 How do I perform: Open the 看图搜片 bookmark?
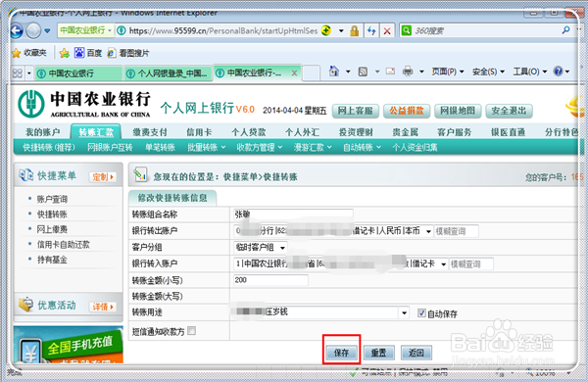128,53
